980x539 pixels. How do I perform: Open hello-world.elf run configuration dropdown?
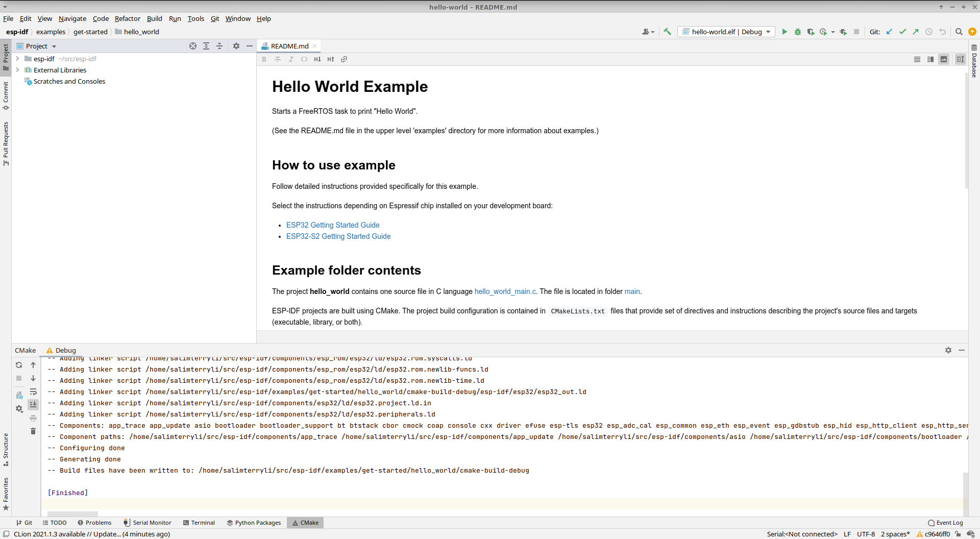tap(726, 32)
